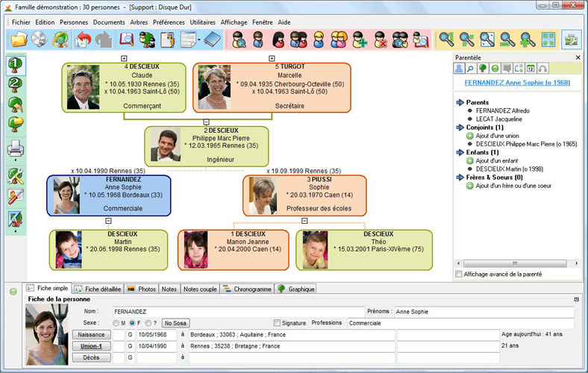Image resolution: width=588 pixels, height=373 pixels.
Task: Switch to the Notes couple tab
Action: 200,289
